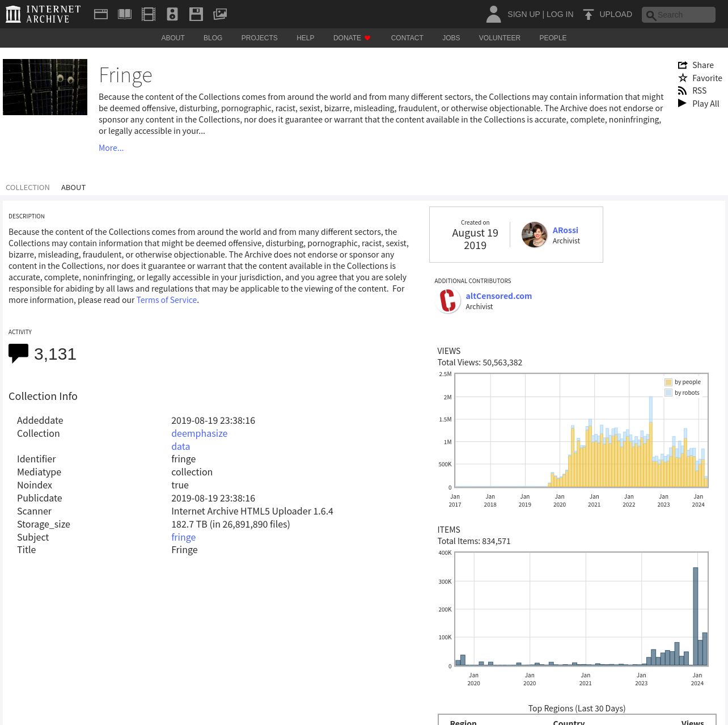Click the Fringe page title heading
Image resolution: width=728 pixels, height=725 pixels.
125,75
